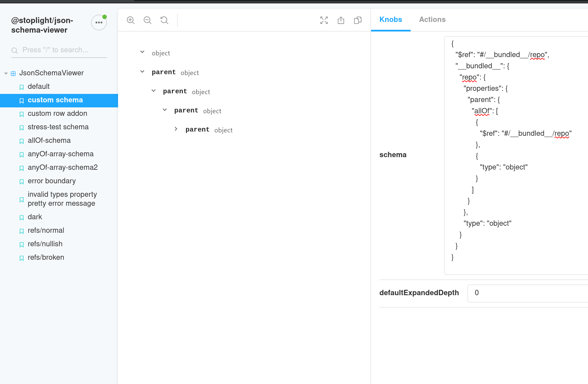This screenshot has width=588, height=384.
Task: Click the deepest 'parent' property name
Action: (197, 130)
